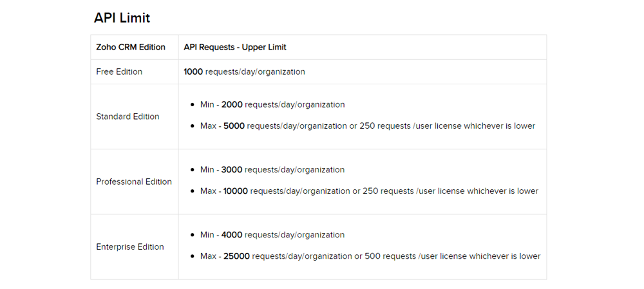Click the Max - 5000 requests line

pyautogui.click(x=368, y=126)
